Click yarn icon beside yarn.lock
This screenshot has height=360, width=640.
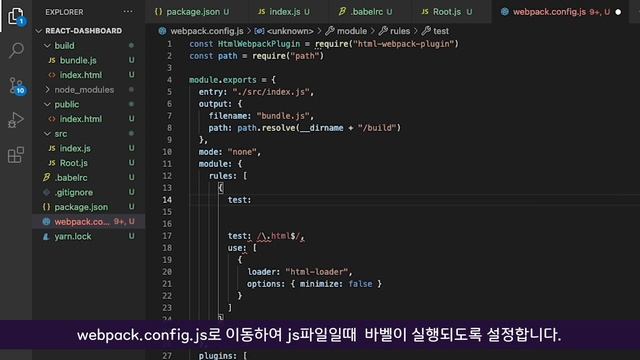tap(47, 236)
